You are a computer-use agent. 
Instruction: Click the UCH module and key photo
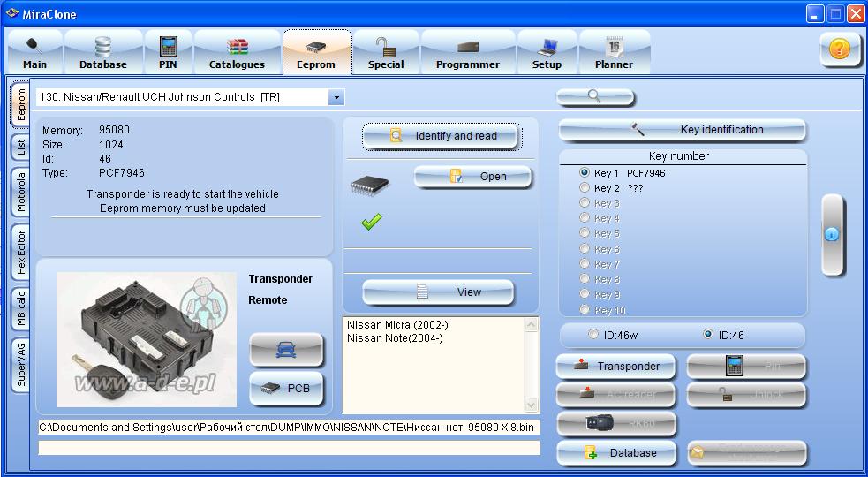(x=147, y=339)
